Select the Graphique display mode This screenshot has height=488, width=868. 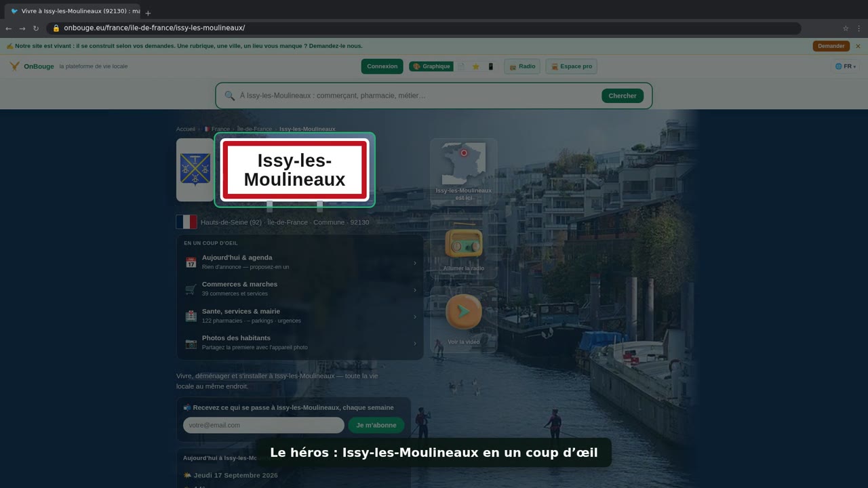pos(431,66)
